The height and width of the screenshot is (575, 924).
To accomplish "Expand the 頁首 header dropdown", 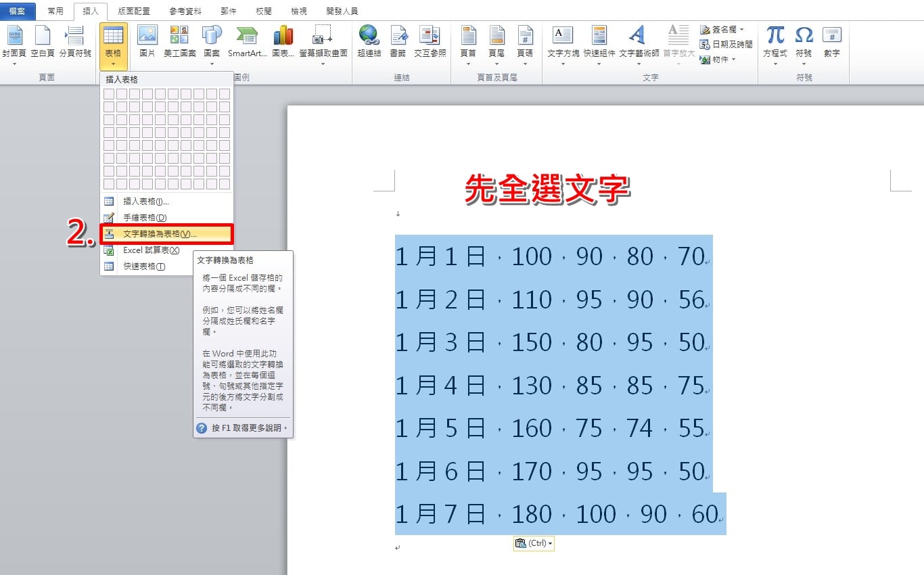I will tap(468, 64).
